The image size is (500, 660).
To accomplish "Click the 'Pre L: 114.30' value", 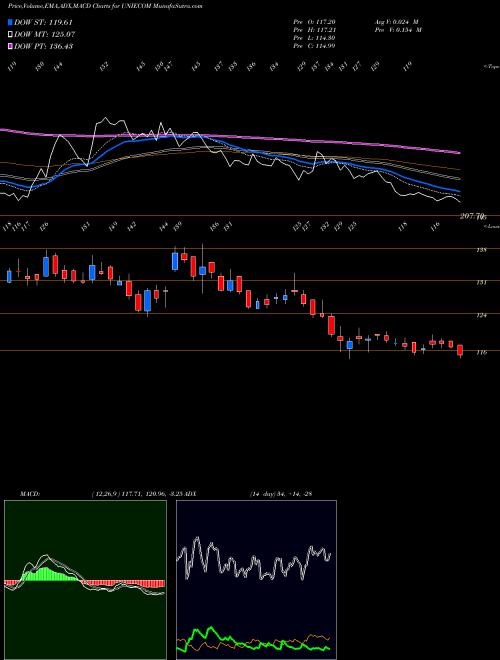I will pyautogui.click(x=314, y=38).
